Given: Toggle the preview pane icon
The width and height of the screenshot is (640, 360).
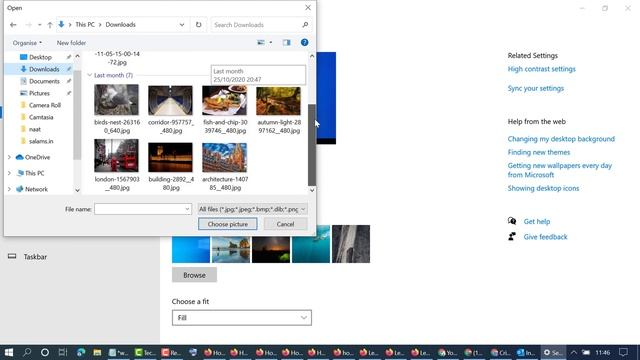Looking at the screenshot, I should [x=287, y=42].
